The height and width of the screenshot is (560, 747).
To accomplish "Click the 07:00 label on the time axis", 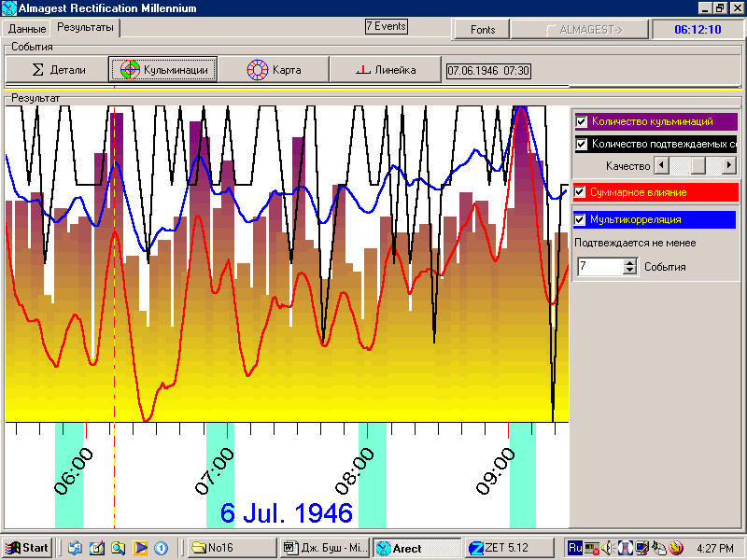I will pyautogui.click(x=215, y=471).
